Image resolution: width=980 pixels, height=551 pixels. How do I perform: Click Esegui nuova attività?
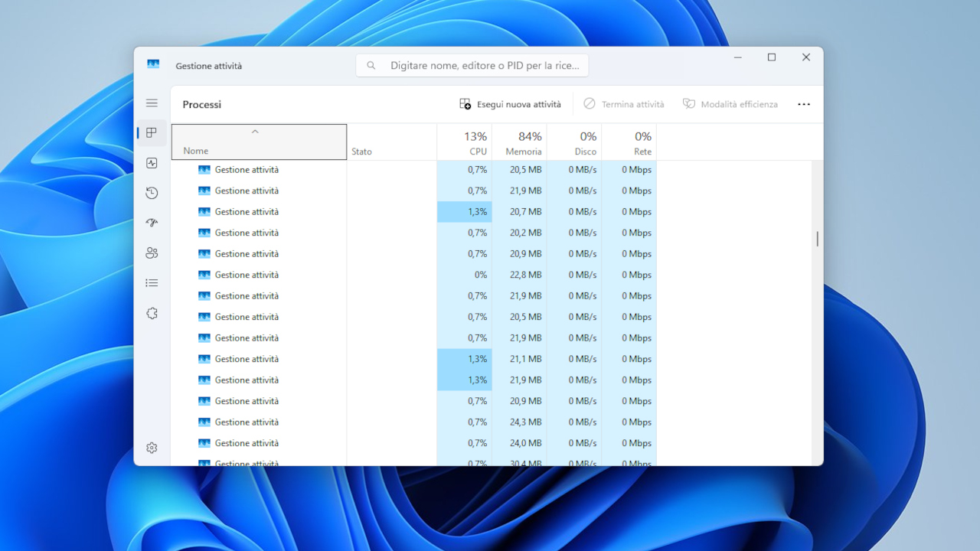[511, 103]
